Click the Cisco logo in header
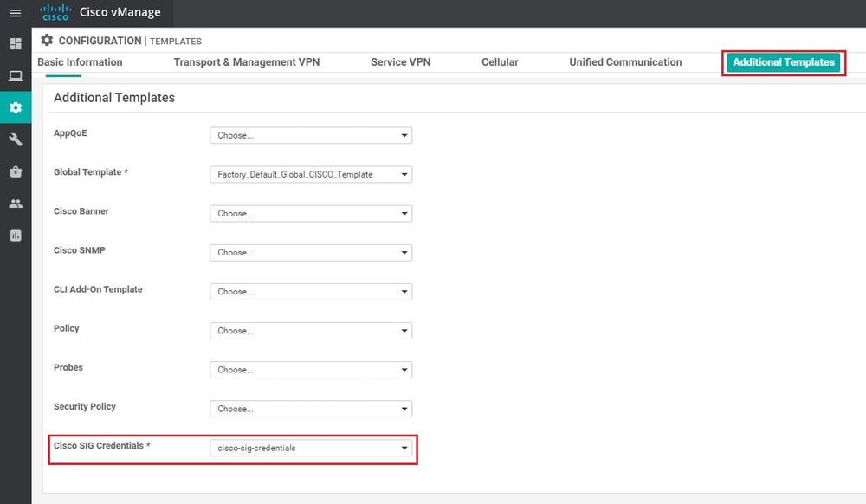Image resolution: width=866 pixels, height=504 pixels. click(x=55, y=13)
